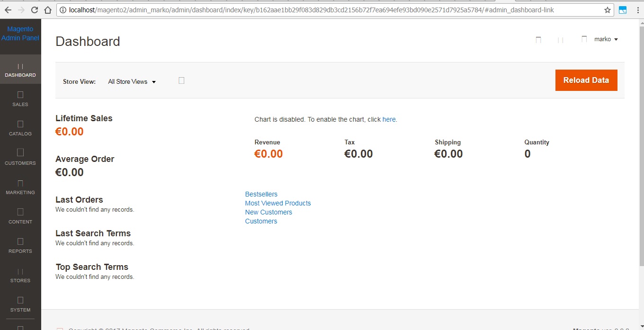Open the marko account dropdown
This screenshot has height=330, width=644.
click(x=606, y=39)
